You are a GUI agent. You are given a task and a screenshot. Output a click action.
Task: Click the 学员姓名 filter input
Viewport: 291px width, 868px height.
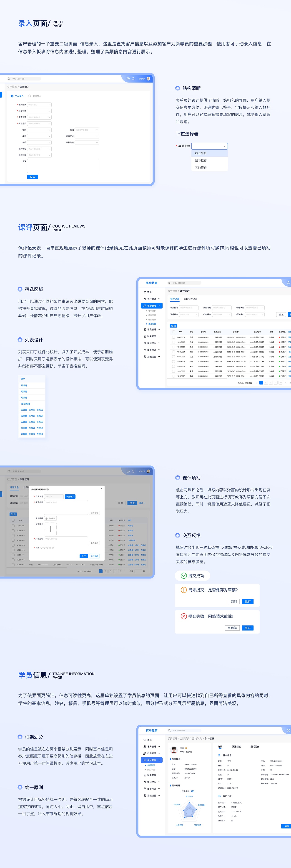click(189, 308)
